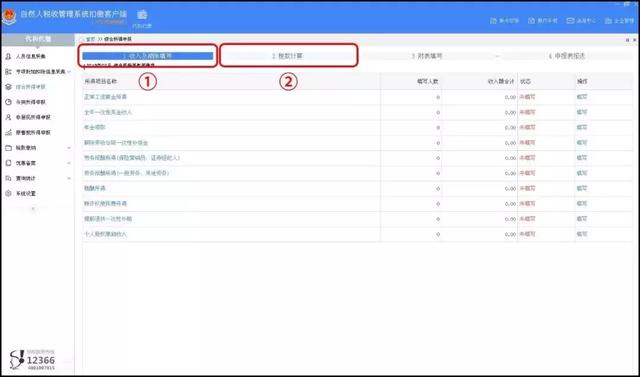Click 填写 for 特许权使用费所得
640x377 pixels.
582,204
